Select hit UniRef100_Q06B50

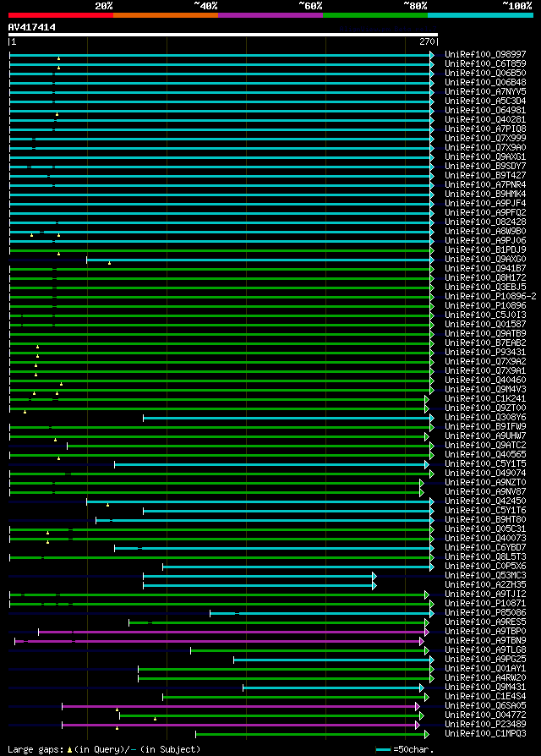pos(485,73)
